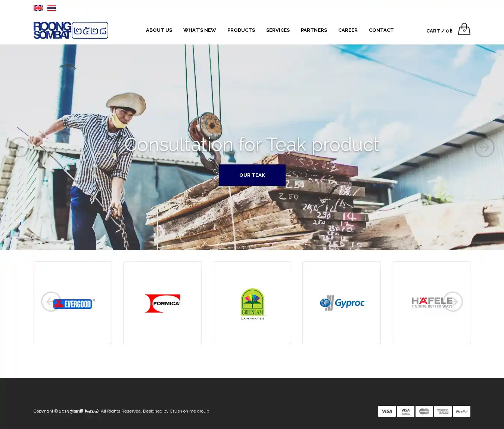The width and height of the screenshot is (504, 429).
Task: Open the Partners menu item
Action: (314, 30)
